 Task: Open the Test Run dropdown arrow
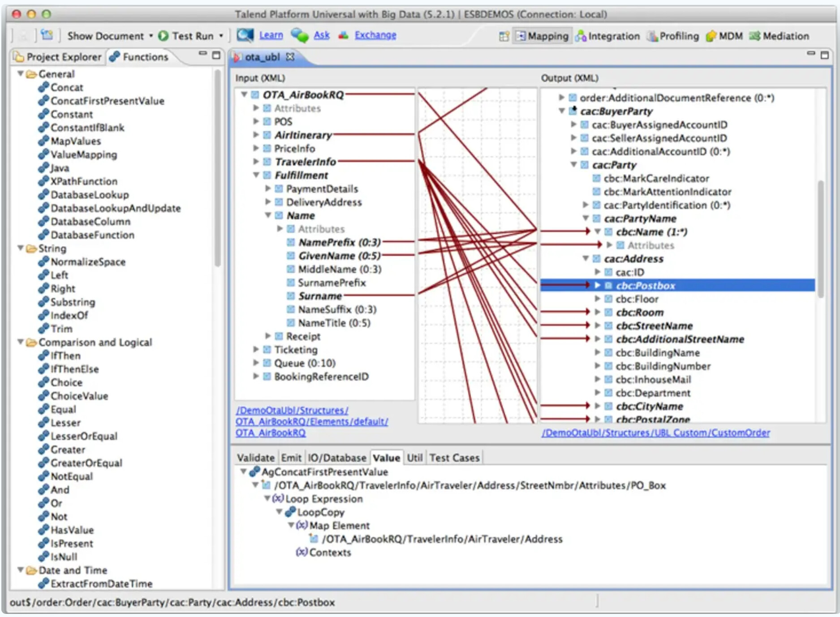tap(220, 36)
